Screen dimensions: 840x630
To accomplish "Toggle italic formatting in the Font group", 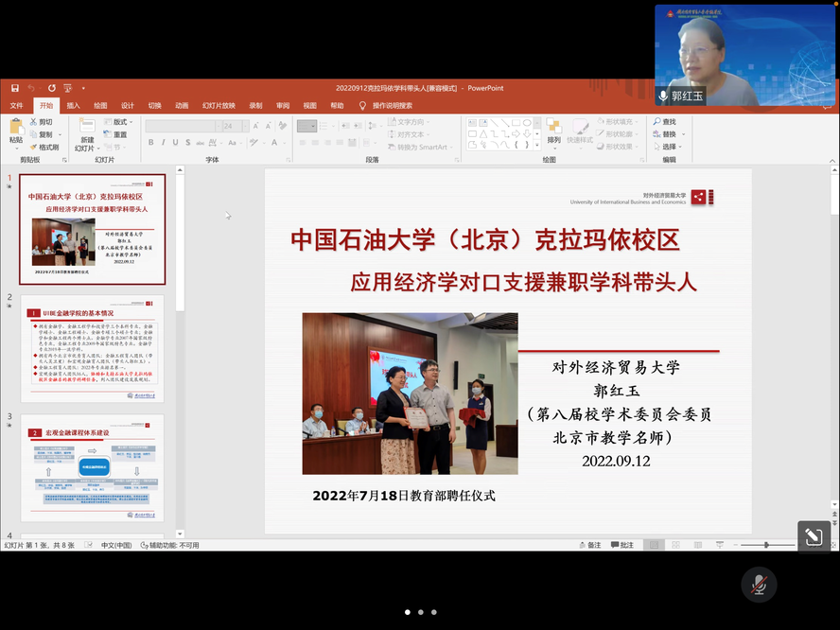I will (x=162, y=142).
